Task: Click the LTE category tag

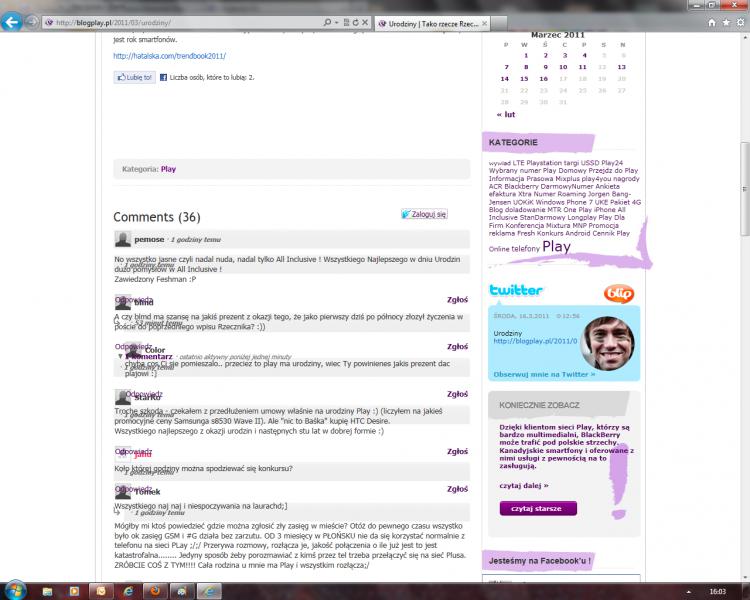Action: coord(518,163)
